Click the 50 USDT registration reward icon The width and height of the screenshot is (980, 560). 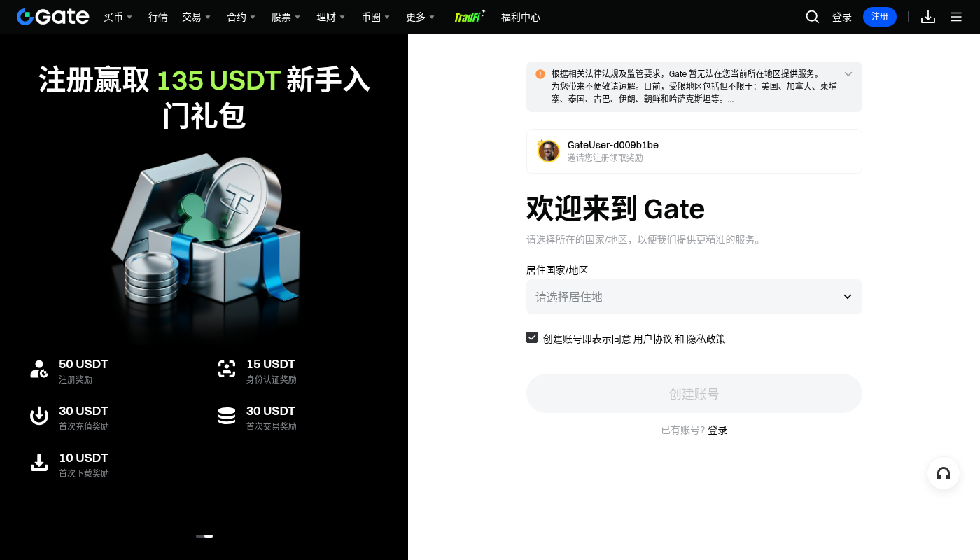(39, 369)
